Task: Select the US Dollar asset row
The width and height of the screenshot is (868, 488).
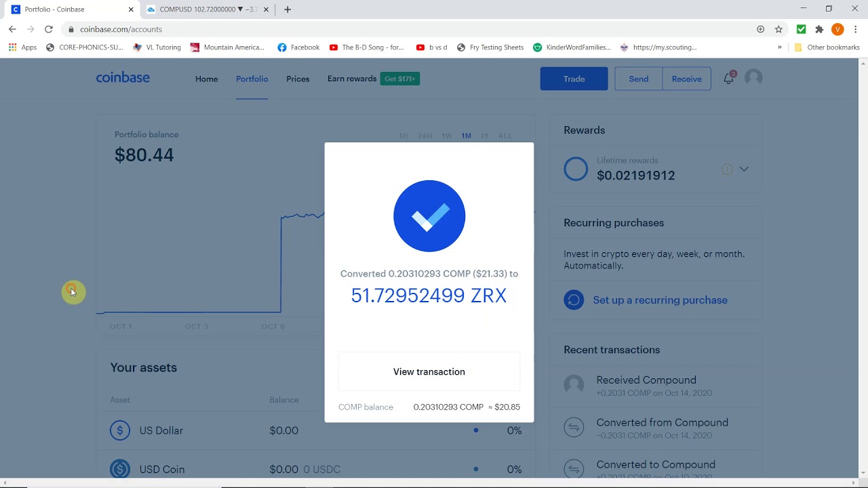Action: pos(316,430)
